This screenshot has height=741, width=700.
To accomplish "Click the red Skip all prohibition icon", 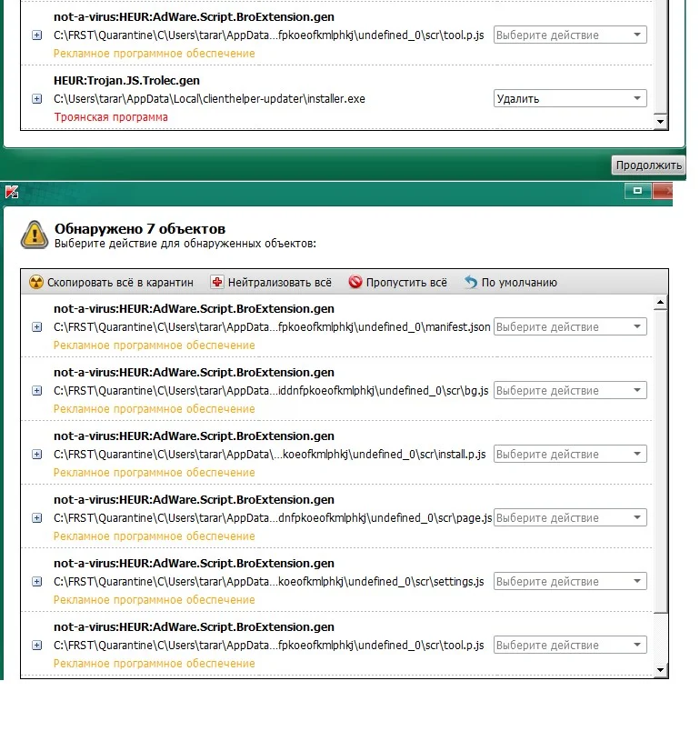I will click(x=355, y=283).
